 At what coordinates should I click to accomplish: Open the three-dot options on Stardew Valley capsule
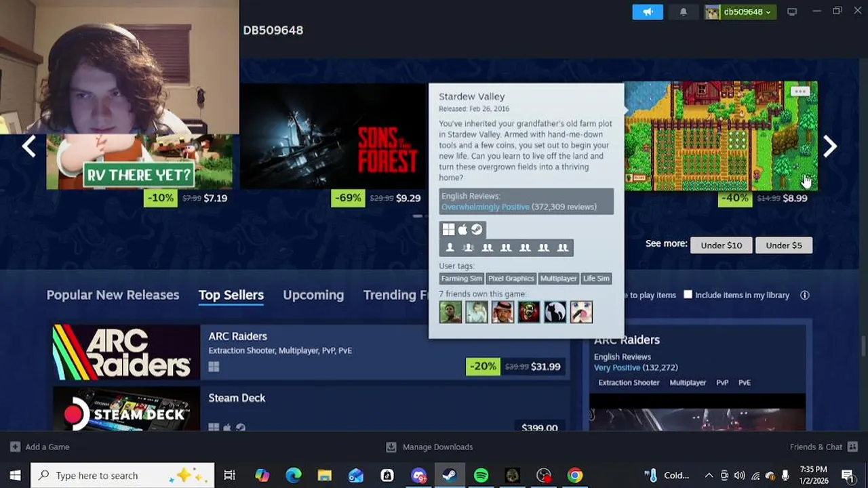(x=800, y=91)
